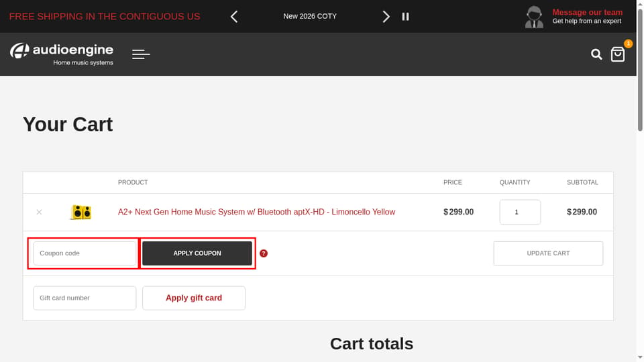Click the support agent avatar icon
Image resolution: width=644 pixels, height=362 pixels.
[x=534, y=17]
